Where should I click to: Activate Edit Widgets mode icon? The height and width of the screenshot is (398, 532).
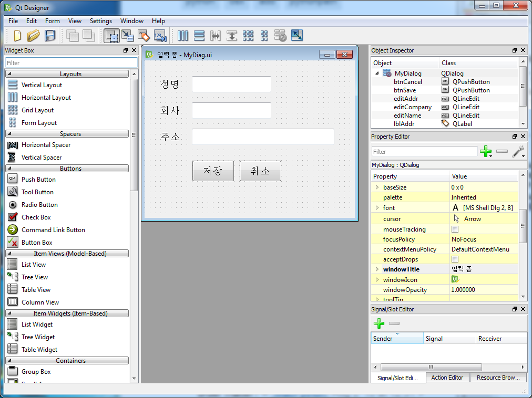[x=111, y=36]
